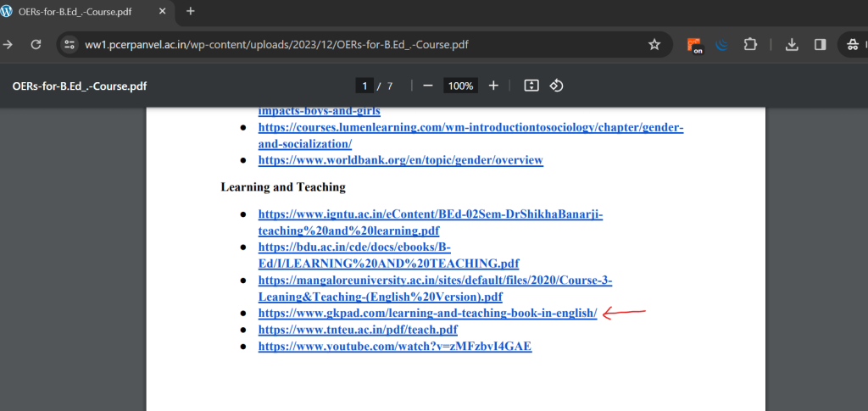Click the address bar URL
The width and height of the screenshot is (868, 411).
coord(276,45)
